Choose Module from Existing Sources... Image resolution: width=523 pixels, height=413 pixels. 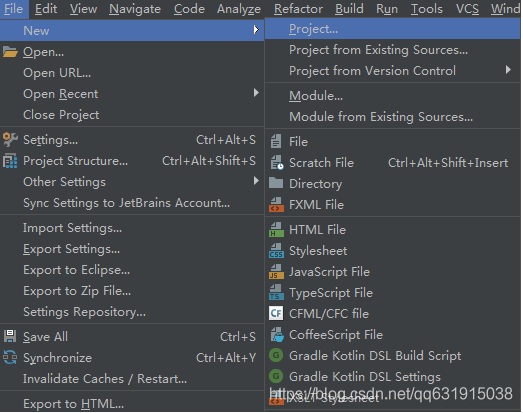[x=393, y=117]
